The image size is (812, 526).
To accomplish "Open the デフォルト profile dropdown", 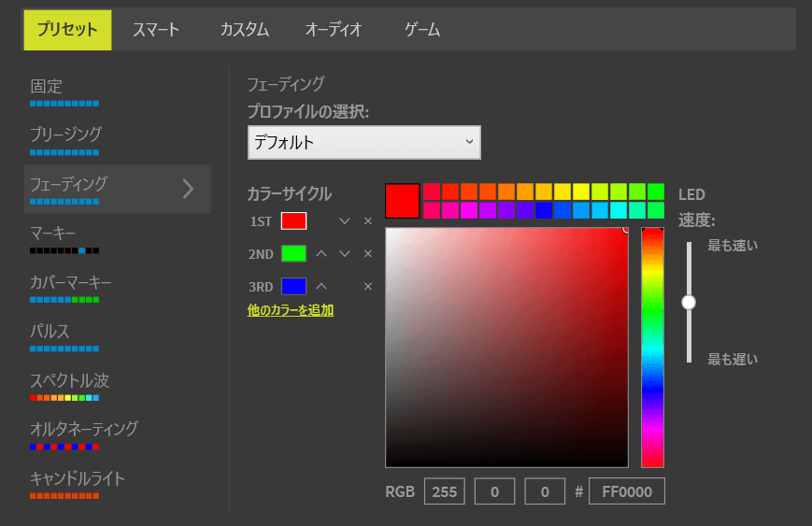I will (364, 142).
